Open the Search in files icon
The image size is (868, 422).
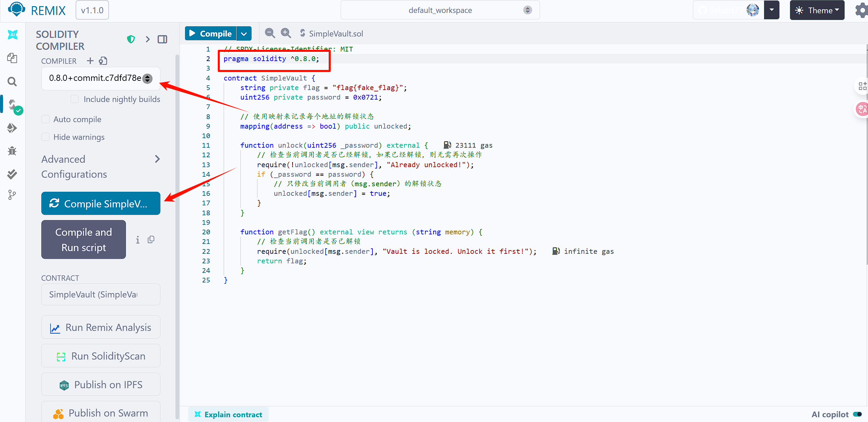[x=12, y=82]
